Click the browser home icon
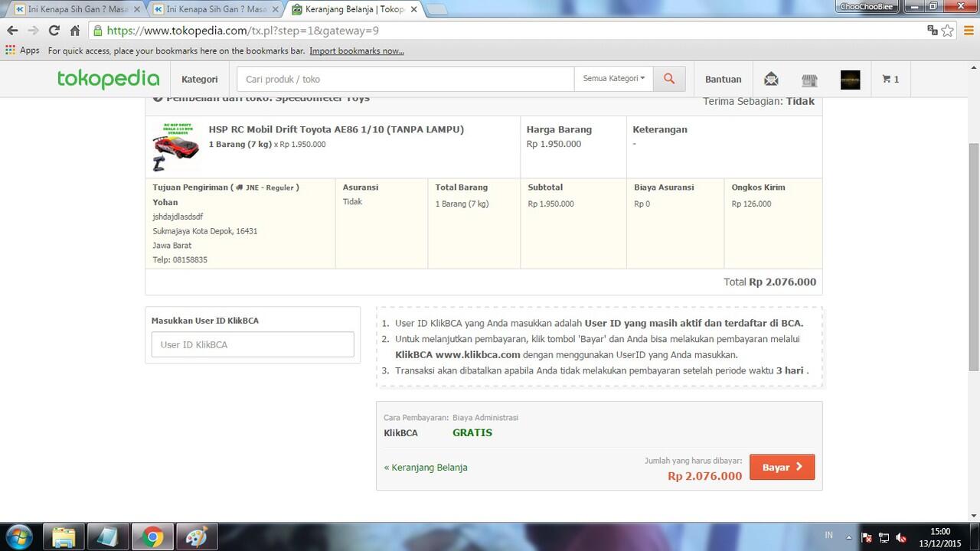 click(x=74, y=31)
